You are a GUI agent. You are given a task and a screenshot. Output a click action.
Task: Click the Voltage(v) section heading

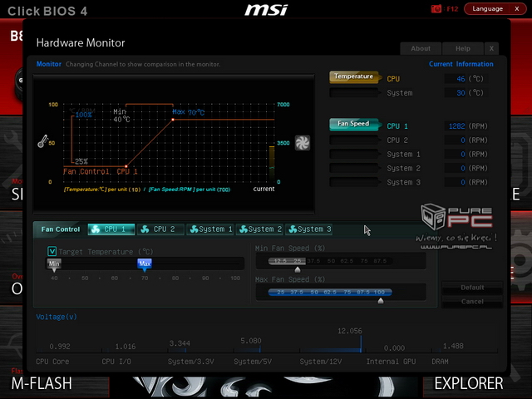57,317
